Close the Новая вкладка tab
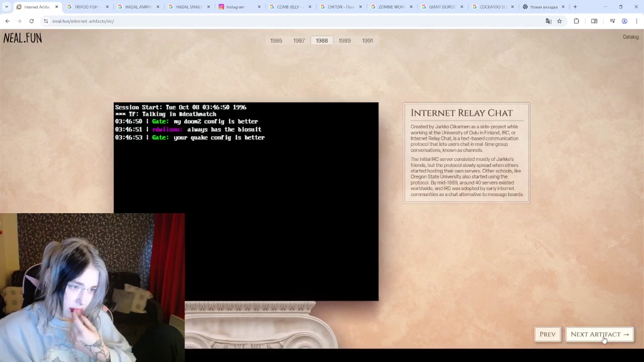644x362 pixels. [x=563, y=7]
